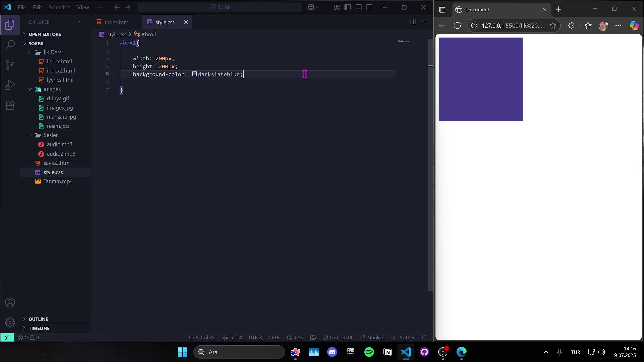Viewport: 644px width, 362px height.
Task: Show hidden system tray icons
Action: pyautogui.click(x=546, y=352)
